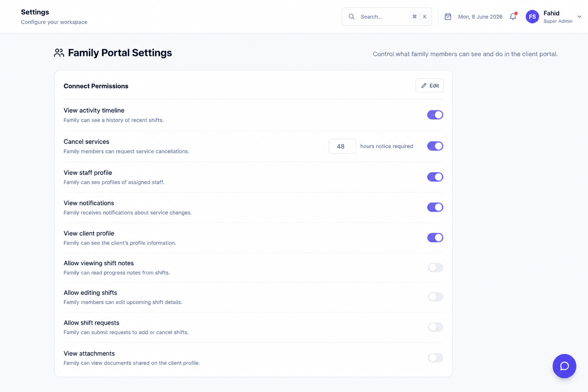Click the 'View client profile' label
This screenshot has height=392, width=588.
[x=89, y=233]
